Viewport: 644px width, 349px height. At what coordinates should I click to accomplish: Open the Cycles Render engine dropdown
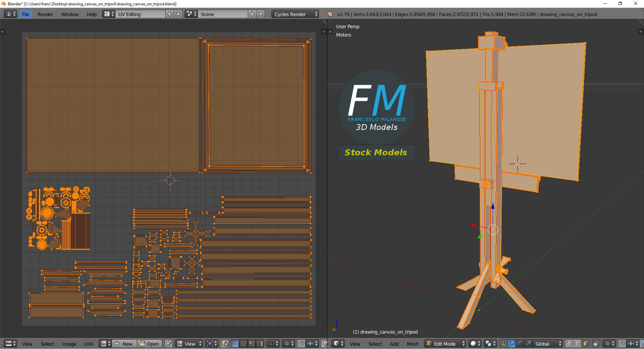point(296,14)
